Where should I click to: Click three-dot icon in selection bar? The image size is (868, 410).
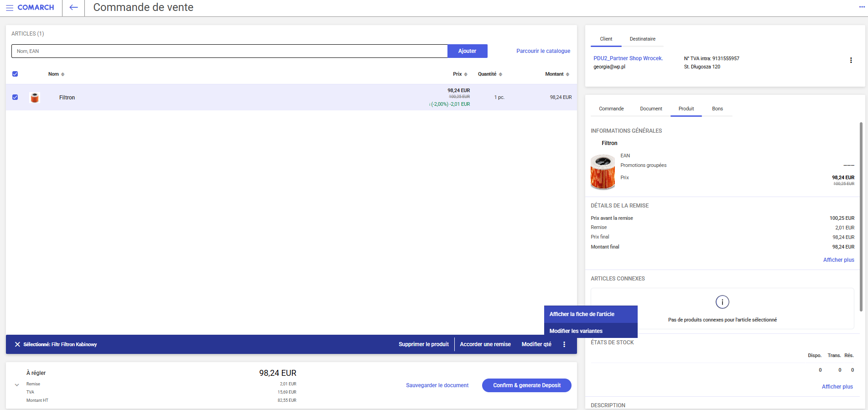tap(564, 344)
